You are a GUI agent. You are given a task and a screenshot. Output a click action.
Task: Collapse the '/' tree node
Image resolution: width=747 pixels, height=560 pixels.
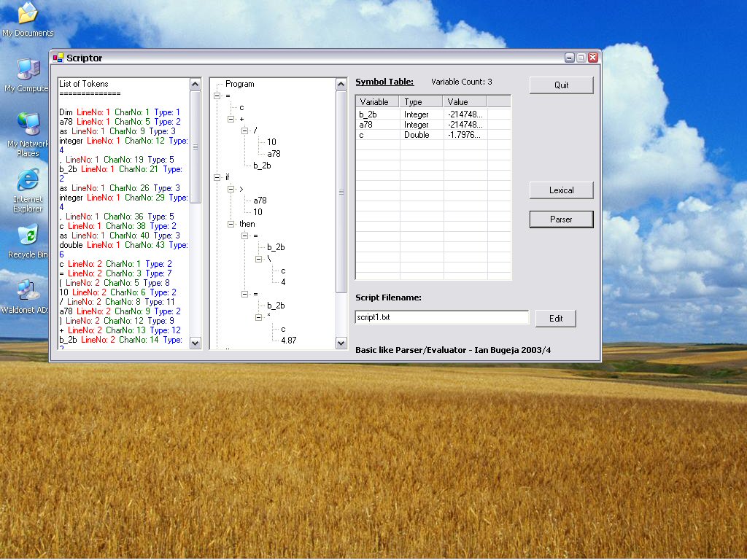245,131
